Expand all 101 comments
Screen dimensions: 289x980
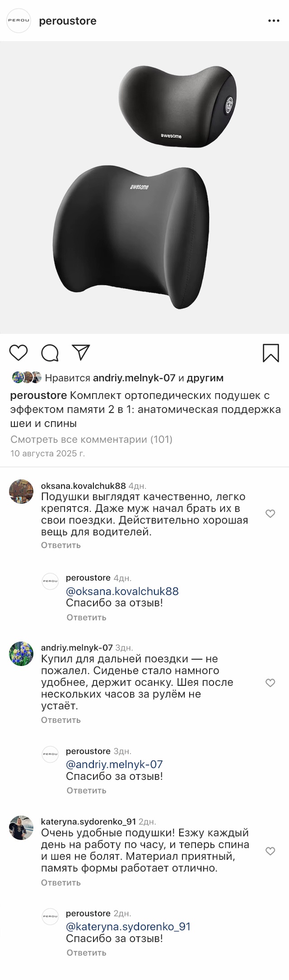(91, 439)
